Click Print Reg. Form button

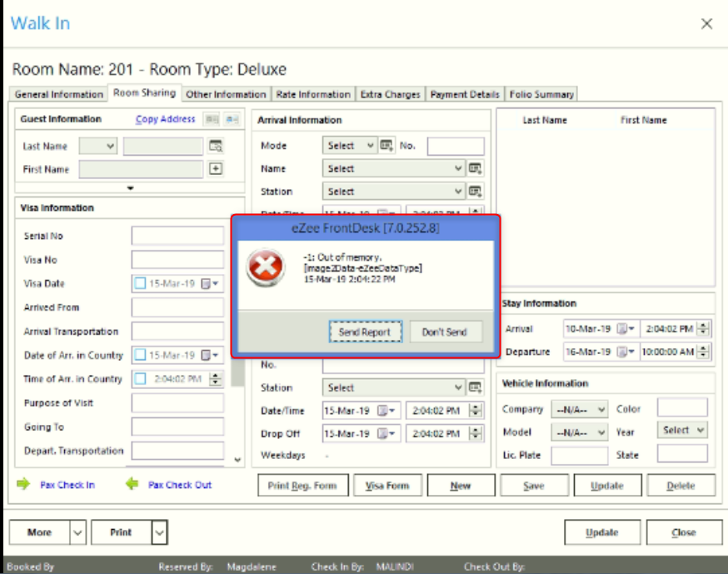[x=302, y=486]
